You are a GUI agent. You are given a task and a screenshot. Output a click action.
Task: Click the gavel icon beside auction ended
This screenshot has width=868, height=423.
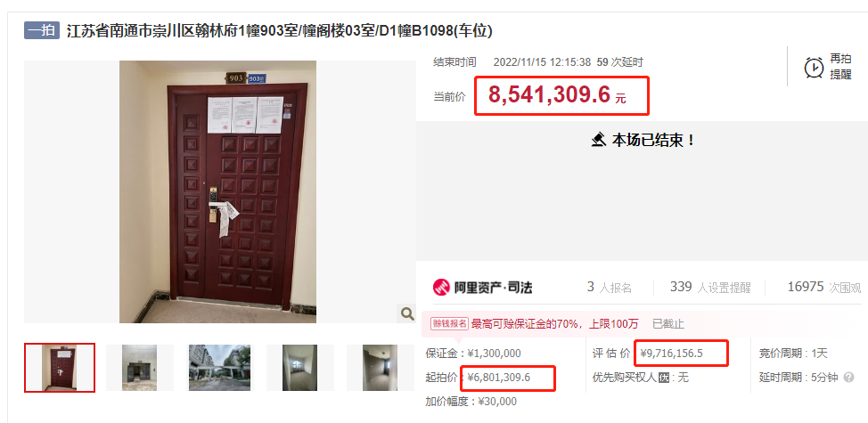click(x=598, y=140)
